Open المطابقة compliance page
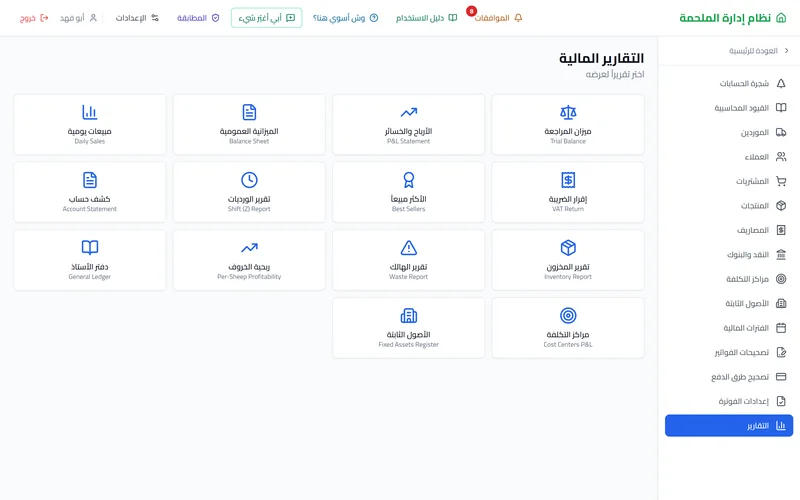This screenshot has width=800, height=500. 198,18
